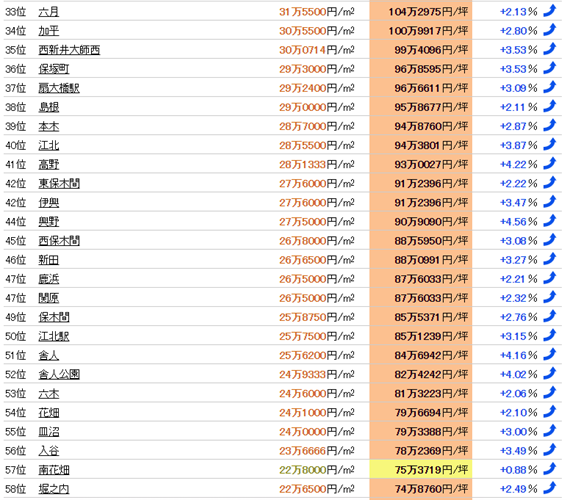The height and width of the screenshot is (500, 567).
Task: Open the 入谷 link
Action: click(48, 450)
